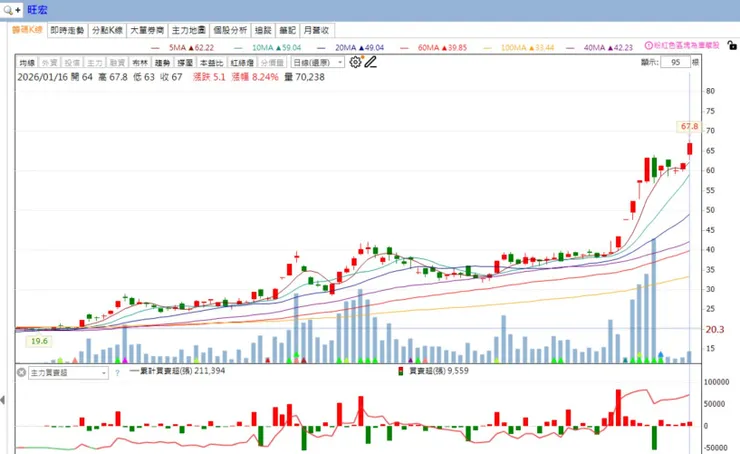Image resolution: width=740 pixels, height=454 pixels.
Task: Click the blue triangle marker under the volume bars
Action: pos(661,354)
